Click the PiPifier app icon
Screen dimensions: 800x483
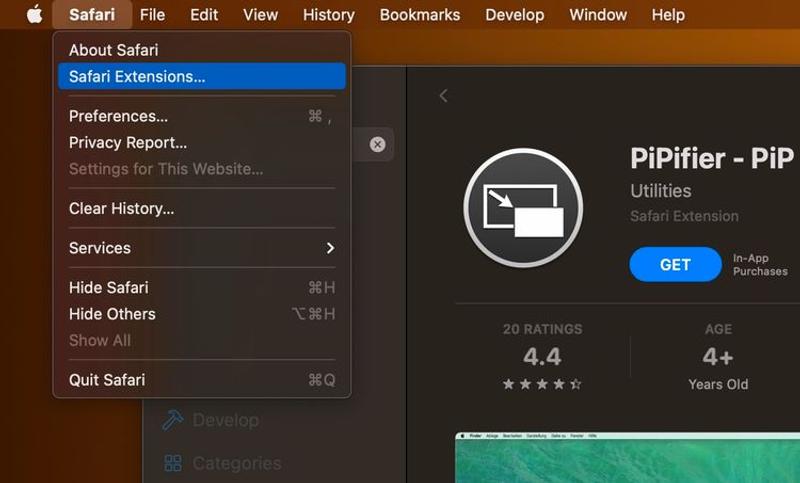[523, 208]
